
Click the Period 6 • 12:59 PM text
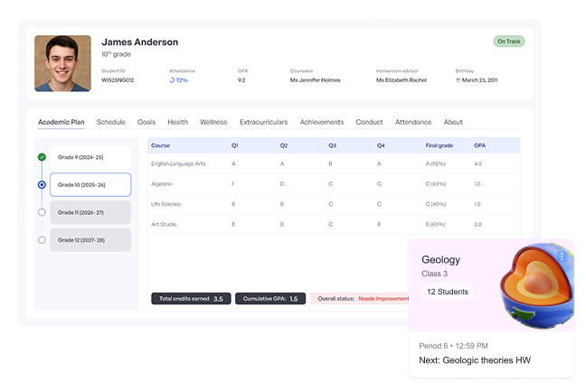click(453, 346)
